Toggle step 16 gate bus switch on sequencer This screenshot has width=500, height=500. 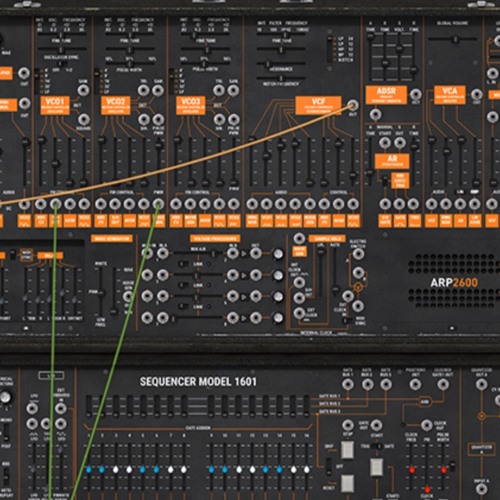(306, 405)
